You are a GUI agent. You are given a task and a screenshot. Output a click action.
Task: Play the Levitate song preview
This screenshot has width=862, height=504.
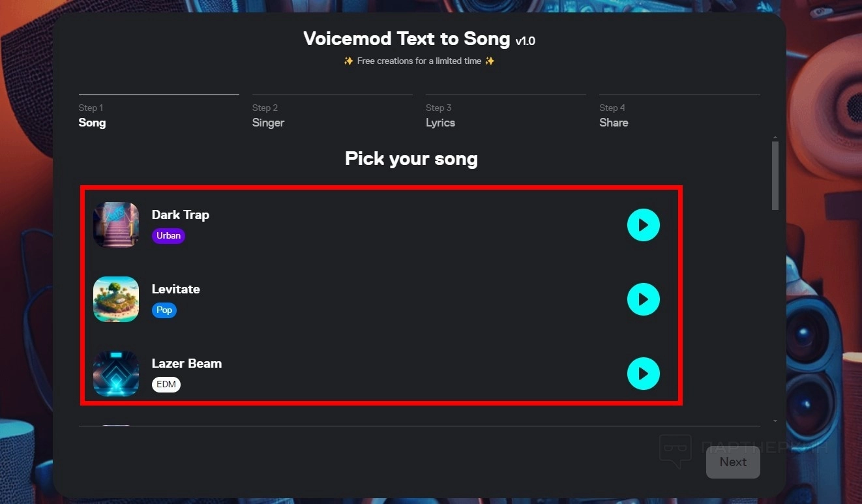click(x=643, y=299)
